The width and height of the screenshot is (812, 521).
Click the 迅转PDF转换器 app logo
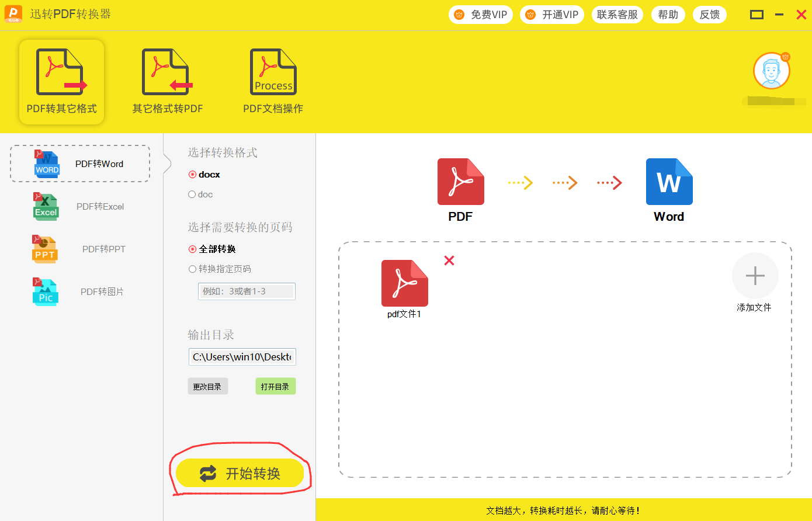click(13, 14)
